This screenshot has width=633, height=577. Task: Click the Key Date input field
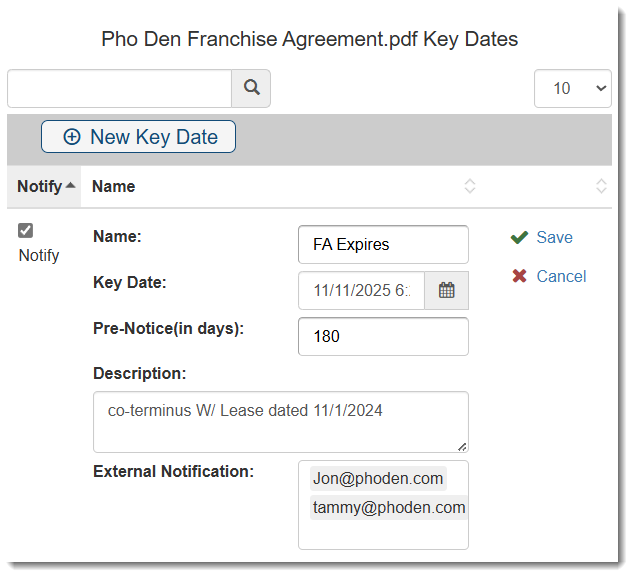[x=361, y=291]
